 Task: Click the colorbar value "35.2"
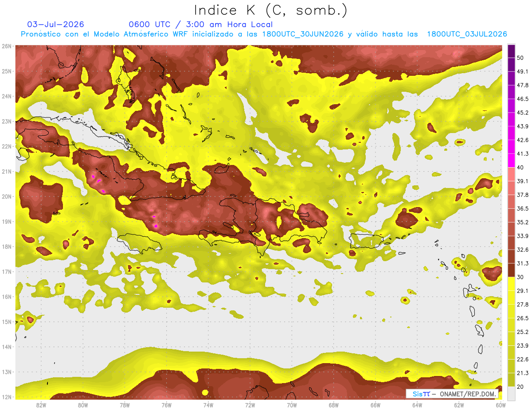click(523, 222)
